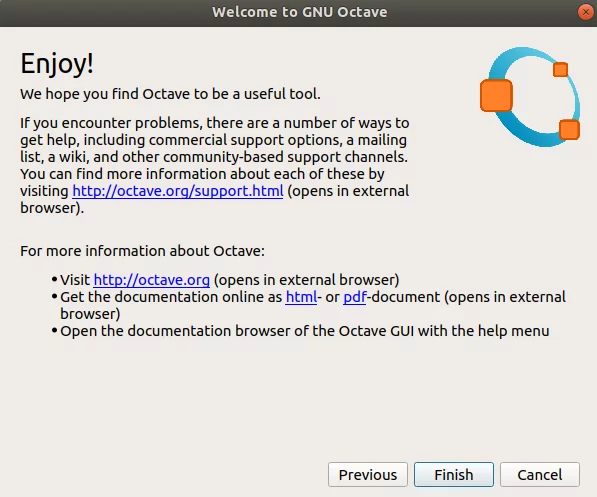Open the html documentation link
The image size is (597, 497).
click(301, 297)
